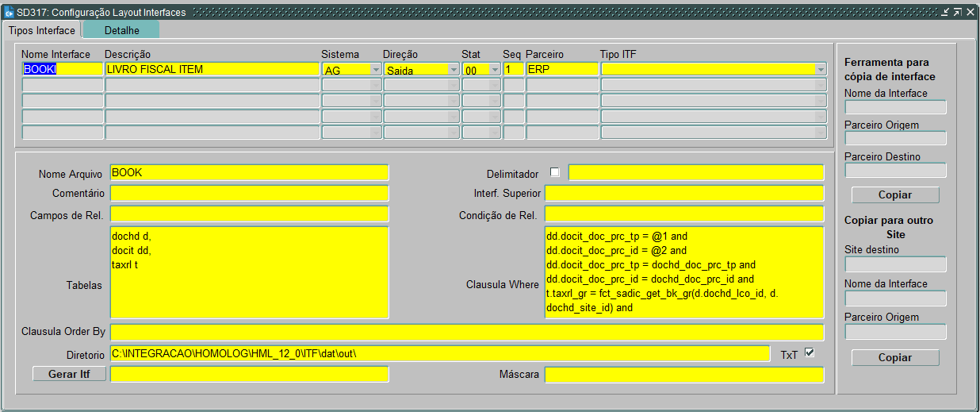The image size is (980, 412).
Task: Click the Site destino field
Action: [x=895, y=264]
